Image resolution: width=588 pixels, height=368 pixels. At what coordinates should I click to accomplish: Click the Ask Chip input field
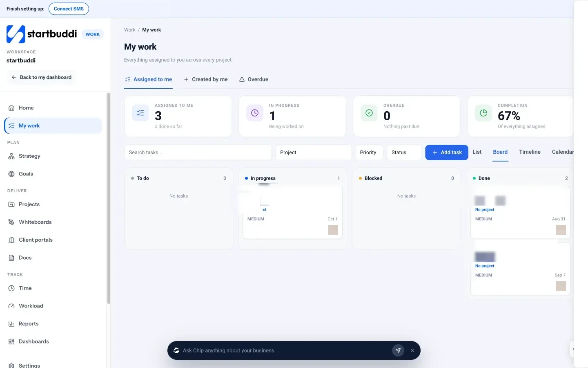coord(285,350)
